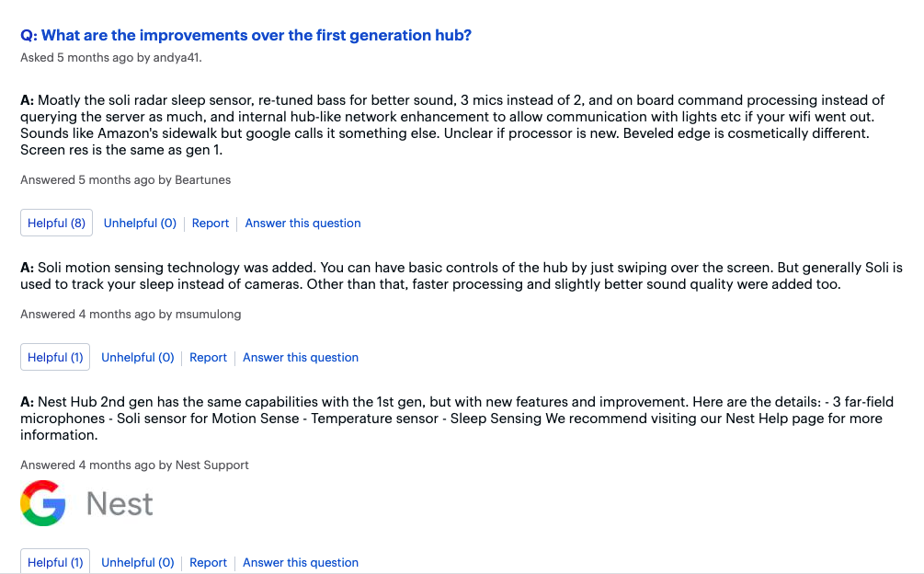The image size is (924, 574).
Task: Click the Beartunes answer text paragraph
Action: click(452, 125)
